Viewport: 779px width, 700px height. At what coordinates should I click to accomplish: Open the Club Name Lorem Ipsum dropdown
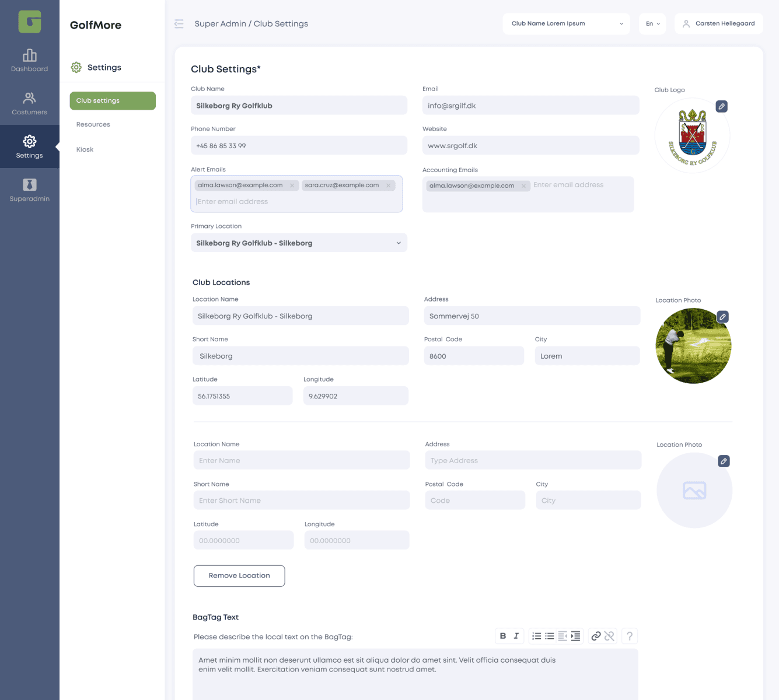point(565,23)
